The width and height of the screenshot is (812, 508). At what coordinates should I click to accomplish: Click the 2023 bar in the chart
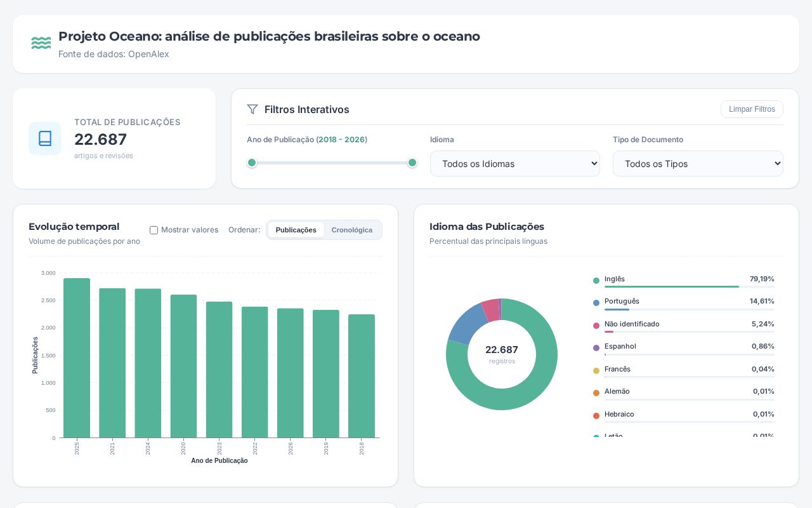pyautogui.click(x=219, y=370)
